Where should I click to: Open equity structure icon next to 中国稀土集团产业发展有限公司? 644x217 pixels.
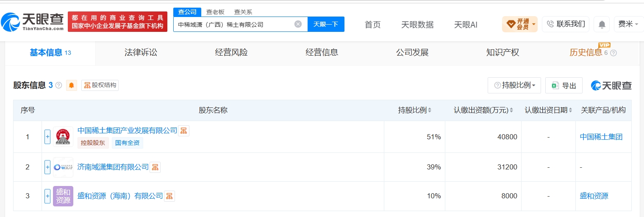[183, 131]
